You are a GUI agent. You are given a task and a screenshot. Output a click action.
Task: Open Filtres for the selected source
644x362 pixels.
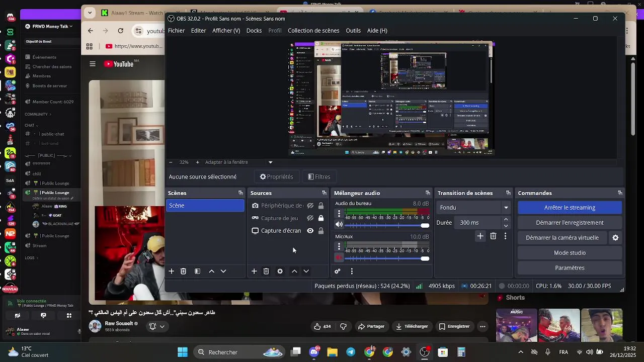(319, 176)
